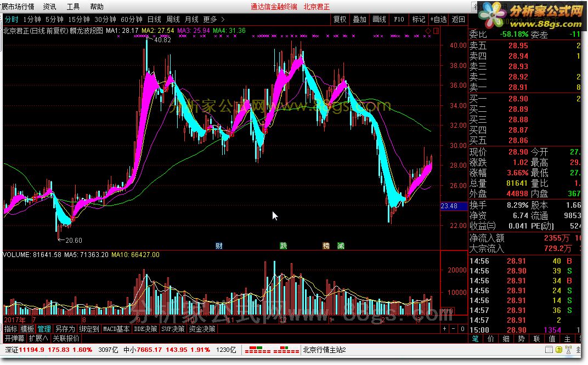Switch to 笔 tick tab in side panel
This screenshot has height=365, width=588.
(x=475, y=339)
